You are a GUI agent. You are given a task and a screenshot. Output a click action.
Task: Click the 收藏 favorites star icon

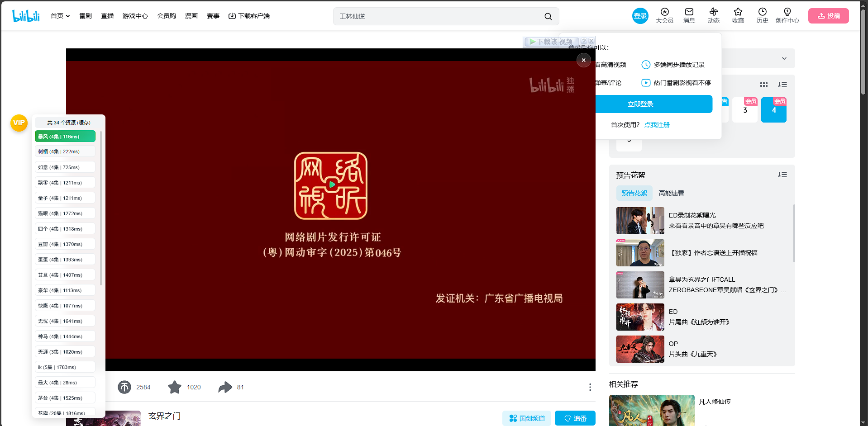(738, 13)
